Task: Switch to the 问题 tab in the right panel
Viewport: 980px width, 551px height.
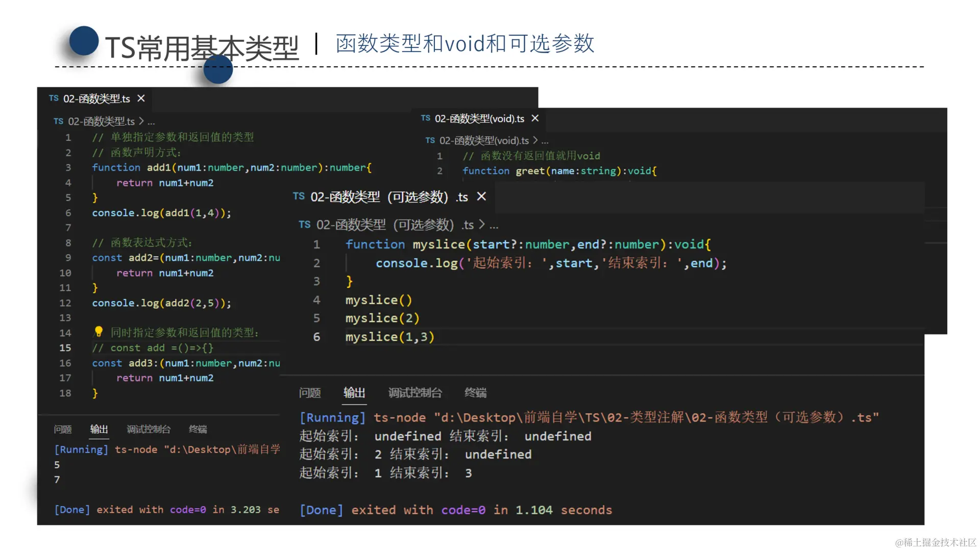Action: tap(310, 393)
